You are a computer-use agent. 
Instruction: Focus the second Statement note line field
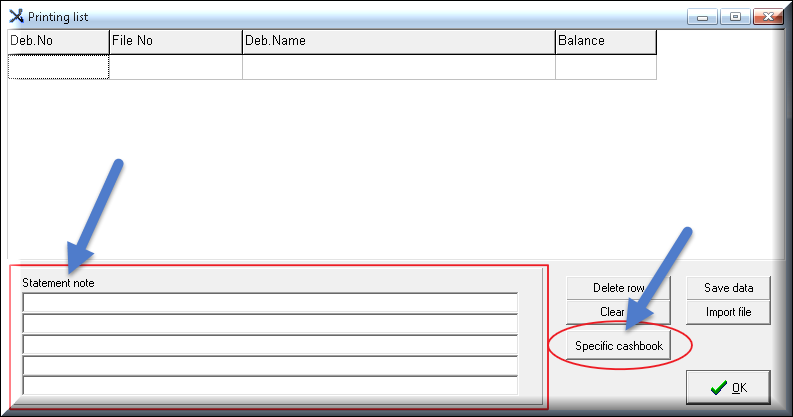coord(270,324)
